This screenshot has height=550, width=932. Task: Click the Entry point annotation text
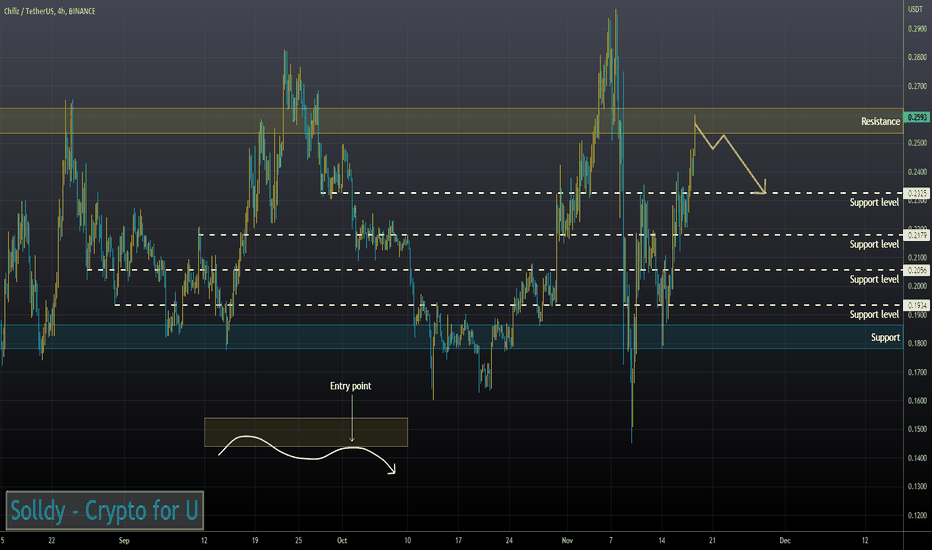351,386
